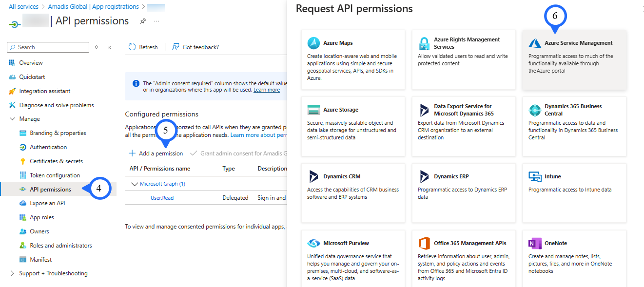The height and width of the screenshot is (287, 644).
Task: Collapse the sidebar with double-chevron button
Action: pos(109,47)
